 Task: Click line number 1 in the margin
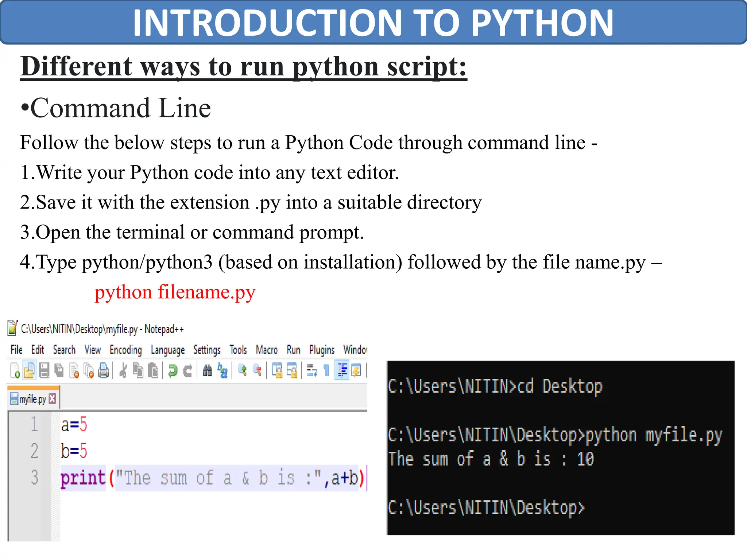click(x=34, y=425)
